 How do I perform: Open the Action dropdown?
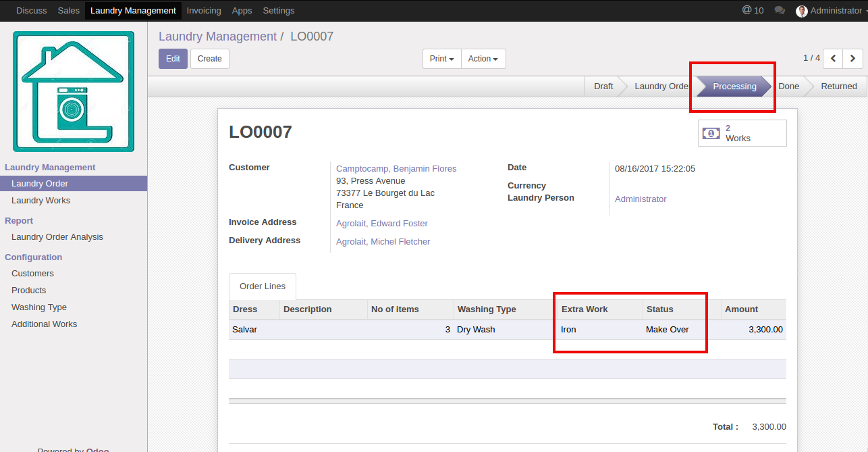click(483, 59)
